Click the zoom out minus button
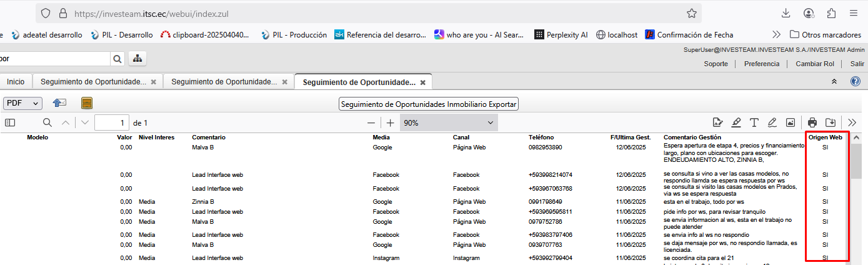Image resolution: width=868 pixels, height=265 pixels. pos(371,123)
